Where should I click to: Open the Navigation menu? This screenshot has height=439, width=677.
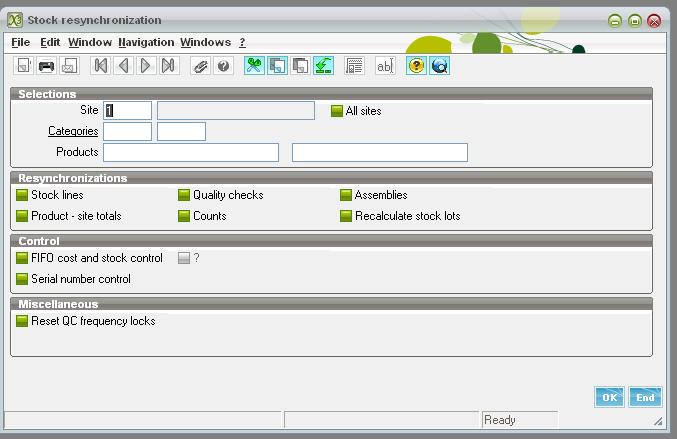[146, 42]
